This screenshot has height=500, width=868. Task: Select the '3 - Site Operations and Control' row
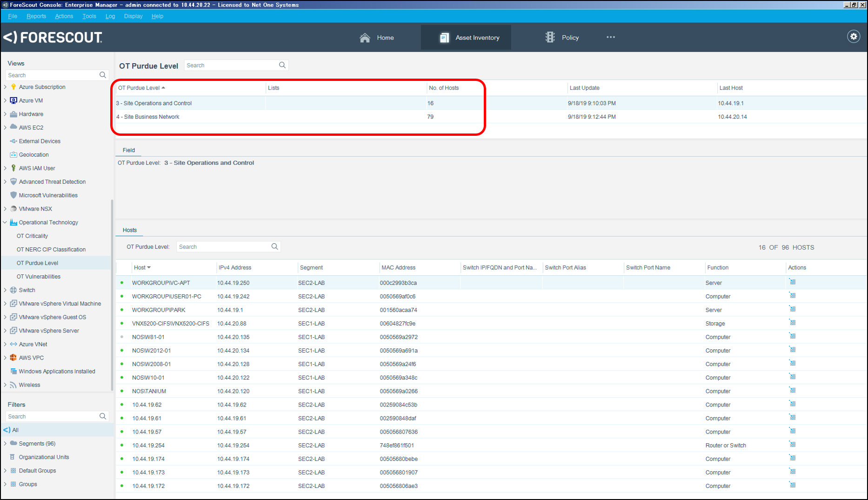[491, 103]
